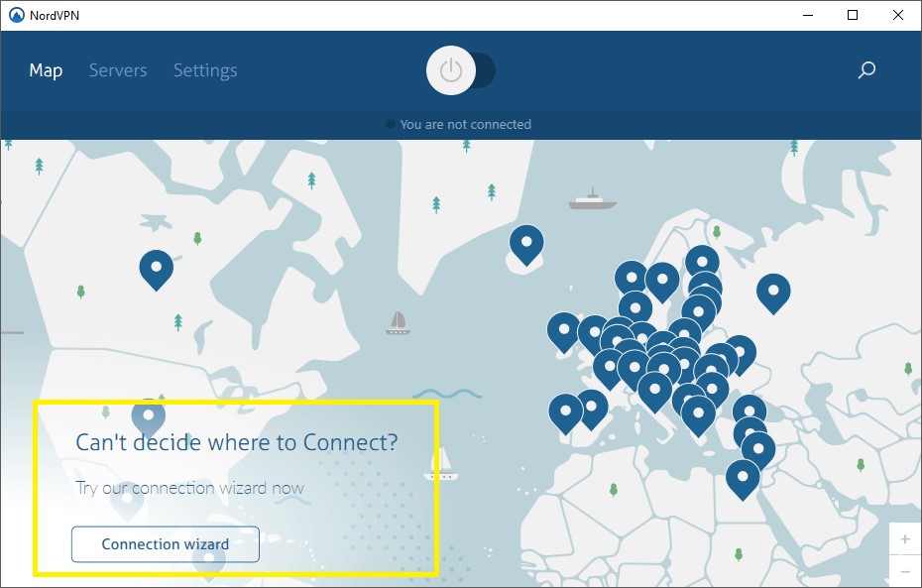The height and width of the screenshot is (588, 922).
Task: Select the westernmost pin on Ireland
Action: tap(563, 331)
